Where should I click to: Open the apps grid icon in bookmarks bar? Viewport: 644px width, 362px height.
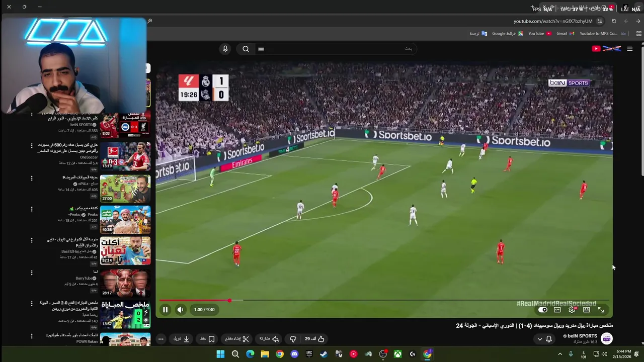(639, 34)
